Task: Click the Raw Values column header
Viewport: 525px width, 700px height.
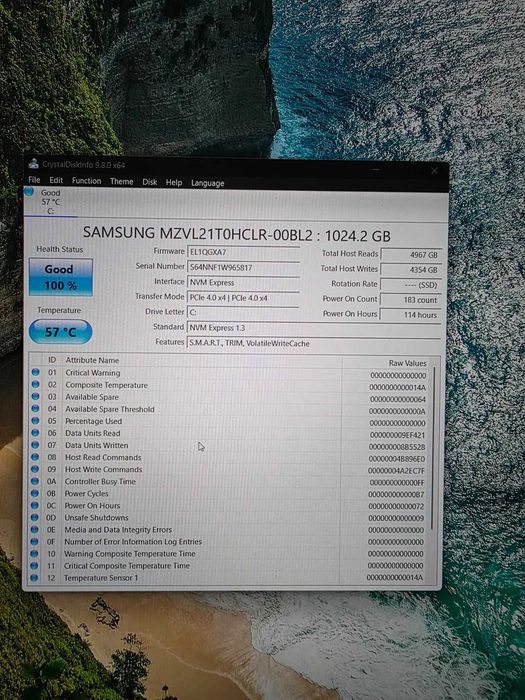Action: (x=407, y=363)
